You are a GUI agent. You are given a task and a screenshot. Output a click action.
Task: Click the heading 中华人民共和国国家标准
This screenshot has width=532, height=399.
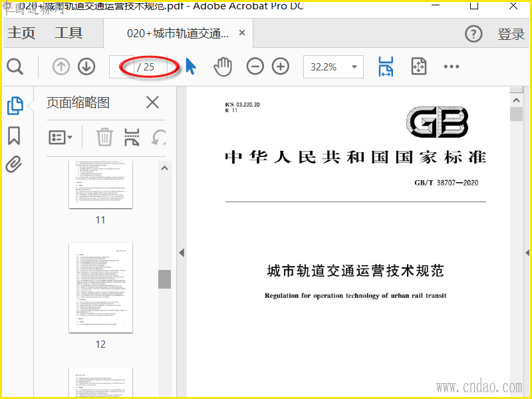pos(356,158)
